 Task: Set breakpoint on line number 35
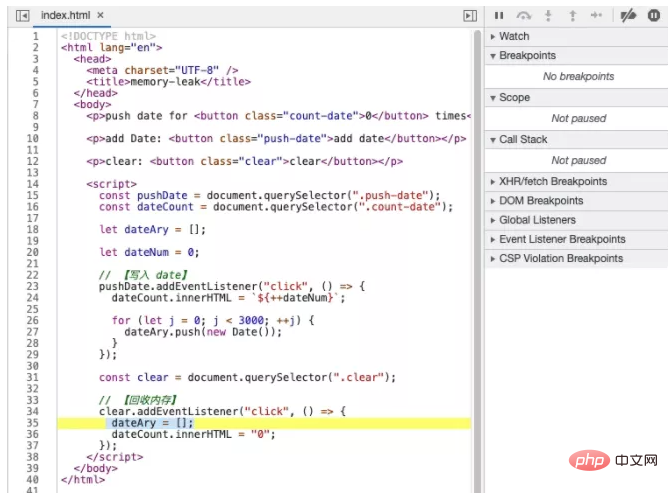coord(33,423)
